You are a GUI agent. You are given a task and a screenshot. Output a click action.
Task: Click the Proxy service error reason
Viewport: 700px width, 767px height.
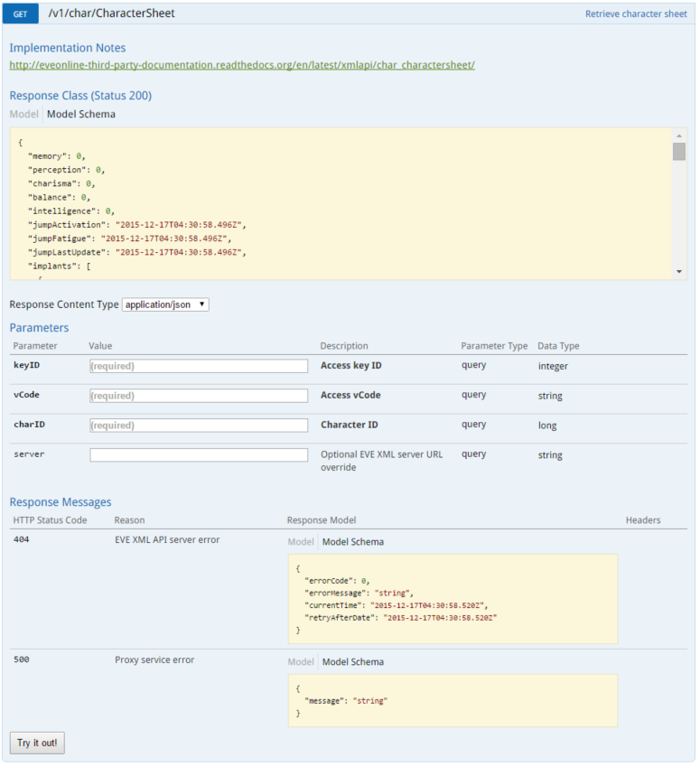pyautogui.click(x=154, y=659)
